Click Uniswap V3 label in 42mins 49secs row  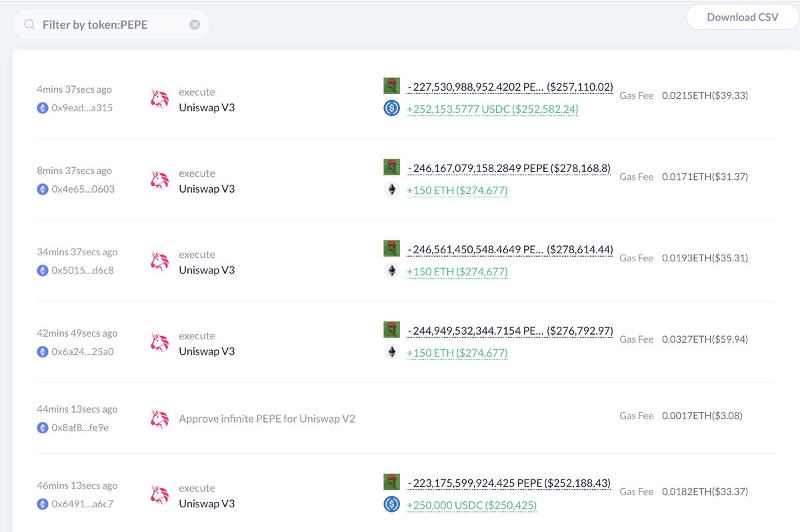pos(207,351)
